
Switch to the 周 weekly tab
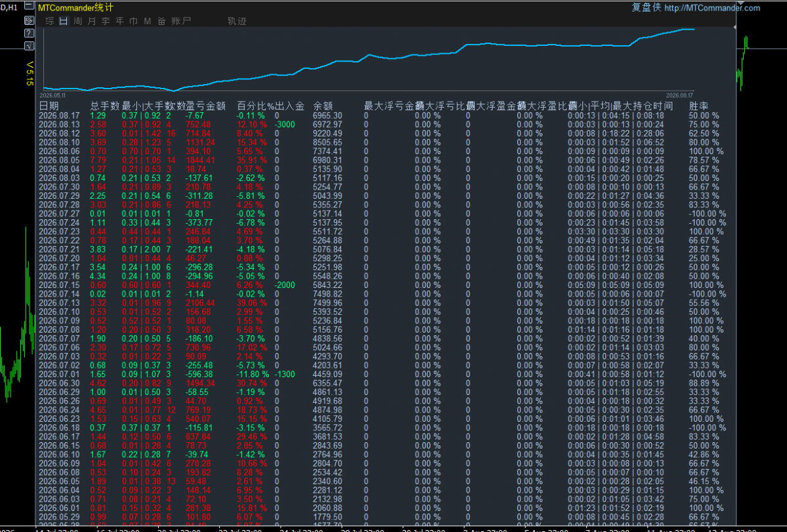pos(78,21)
